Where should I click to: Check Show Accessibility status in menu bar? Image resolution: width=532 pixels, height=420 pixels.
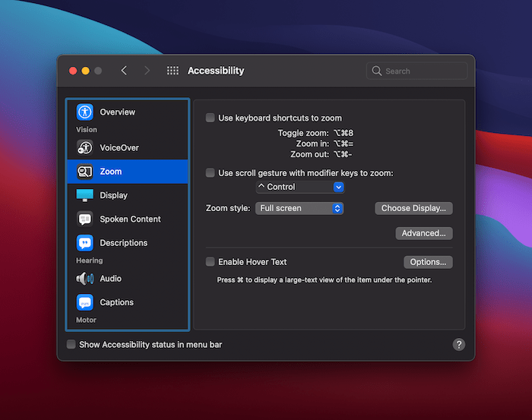[71, 344]
